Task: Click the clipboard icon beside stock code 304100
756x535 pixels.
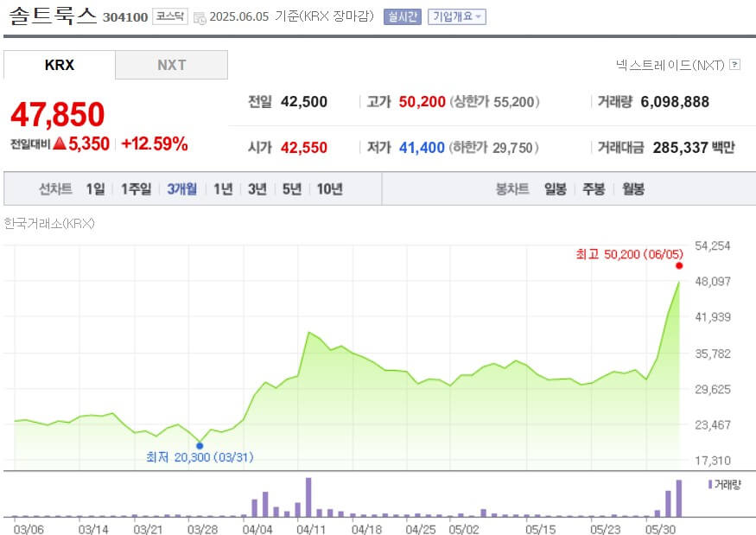Action: (x=199, y=17)
